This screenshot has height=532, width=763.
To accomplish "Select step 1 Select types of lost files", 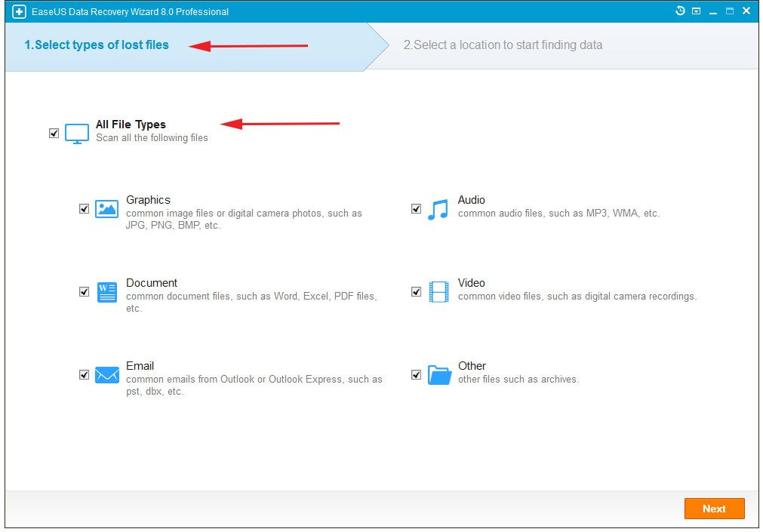I will coord(97,45).
